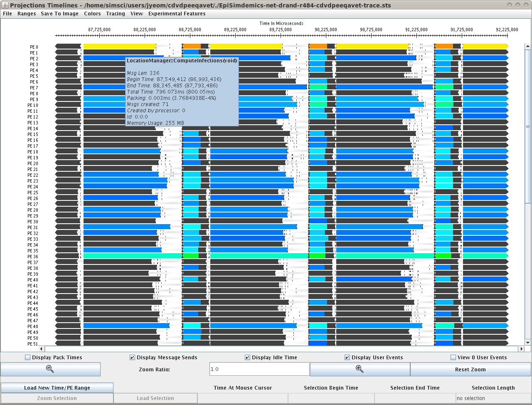Viewport: 532px width, 405px height.
Task: Toggle Display Idle Time checkbox
Action: click(x=248, y=358)
